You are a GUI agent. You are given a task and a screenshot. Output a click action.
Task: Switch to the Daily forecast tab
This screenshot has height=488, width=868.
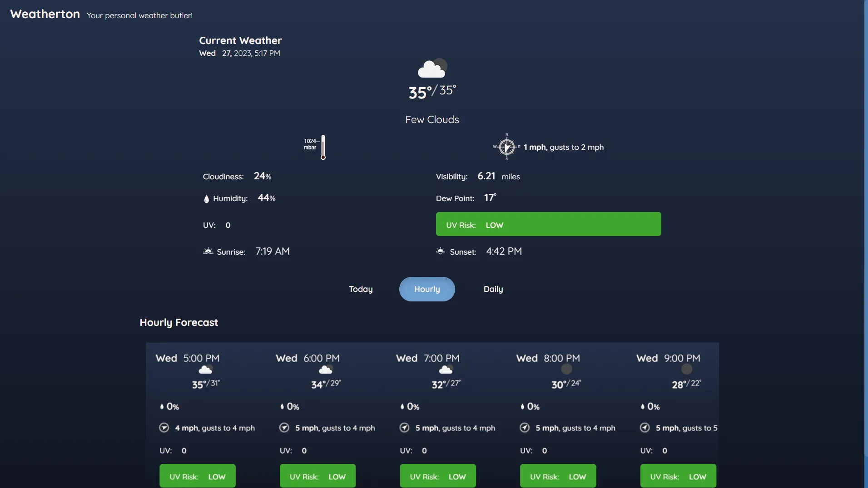point(493,289)
